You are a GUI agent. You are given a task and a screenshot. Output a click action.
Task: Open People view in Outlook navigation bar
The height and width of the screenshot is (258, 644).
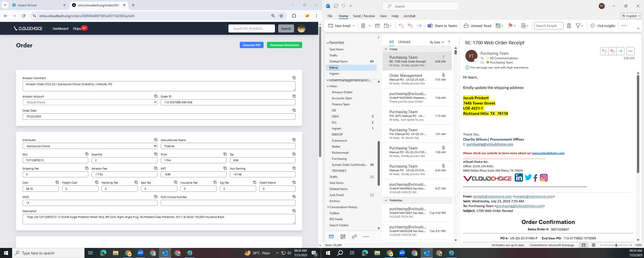[354, 237]
